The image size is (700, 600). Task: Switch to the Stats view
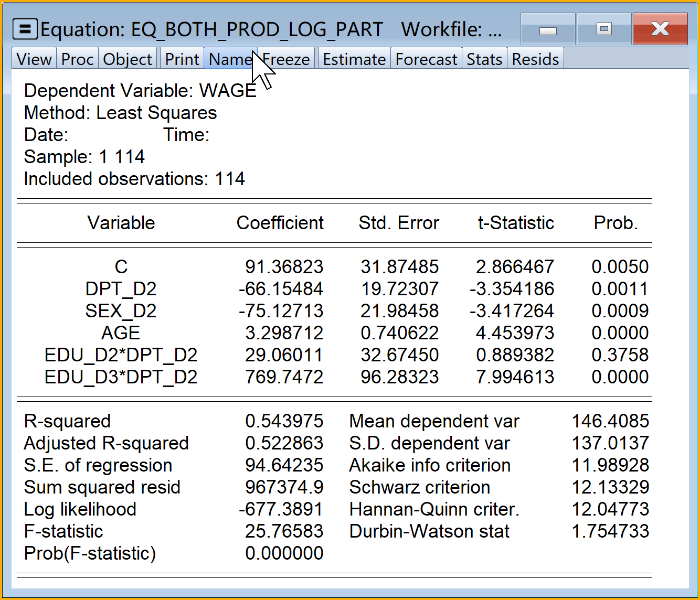pos(484,59)
